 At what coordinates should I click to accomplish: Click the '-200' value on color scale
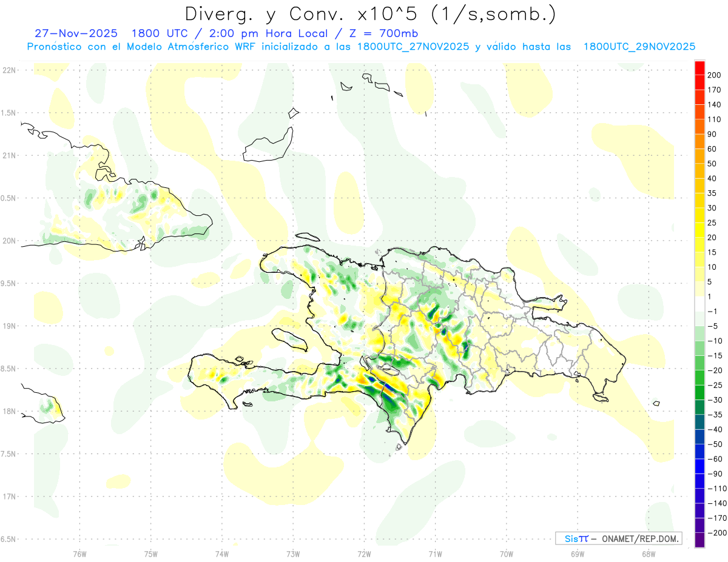716,533
